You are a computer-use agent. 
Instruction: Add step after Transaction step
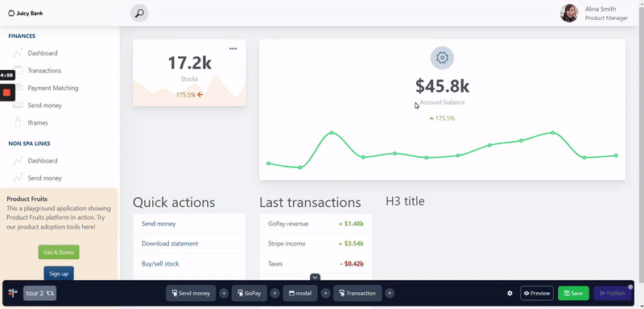point(390,293)
